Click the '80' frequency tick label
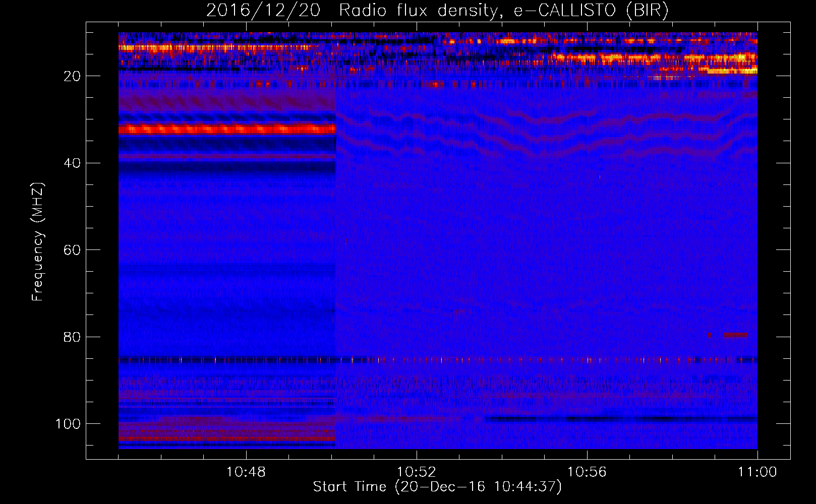816x504 pixels. coord(72,337)
